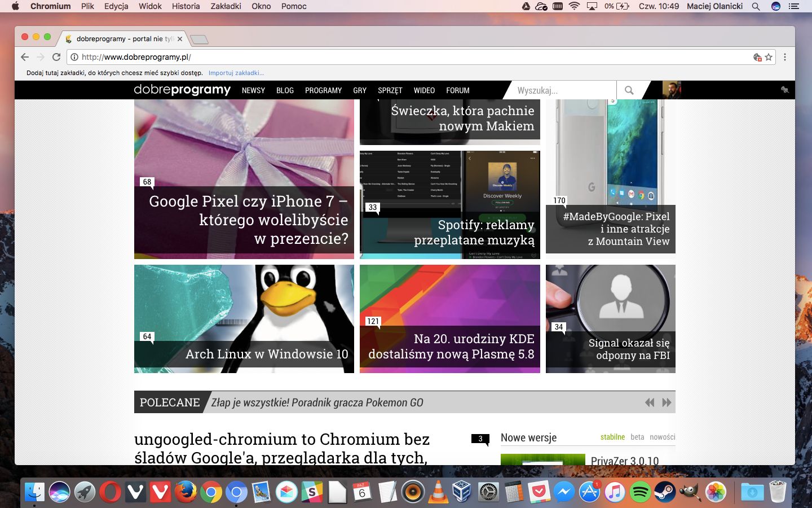Go to the NEWSY section
Screen dimensions: 812x508
click(253, 90)
